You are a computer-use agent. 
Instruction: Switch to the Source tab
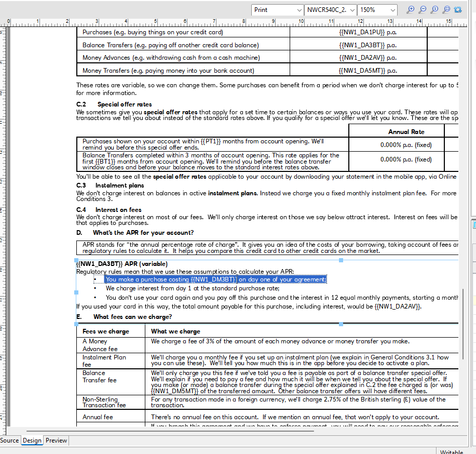9,440
